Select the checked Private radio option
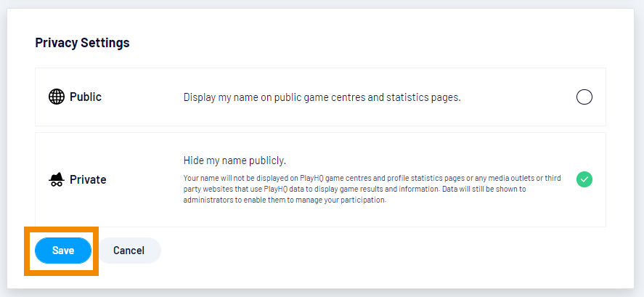644x297 pixels. pos(584,179)
